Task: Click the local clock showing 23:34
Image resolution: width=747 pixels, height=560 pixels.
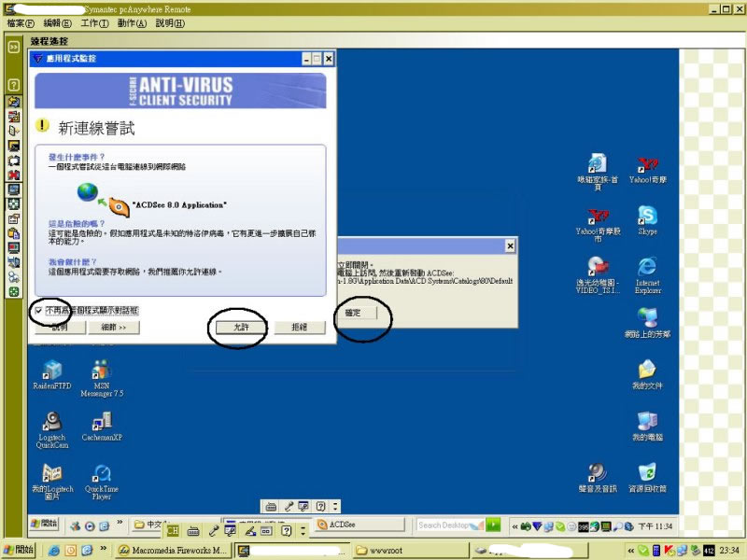Action: tap(731, 551)
